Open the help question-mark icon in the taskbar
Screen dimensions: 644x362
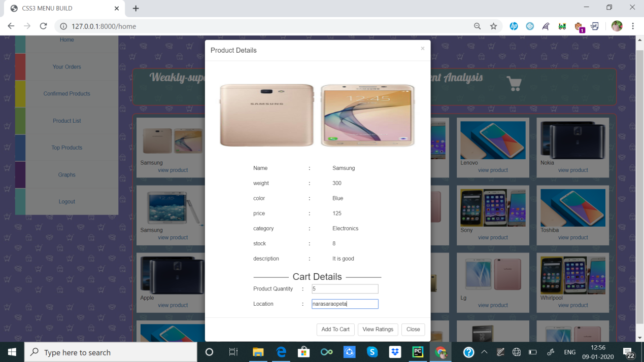click(468, 352)
